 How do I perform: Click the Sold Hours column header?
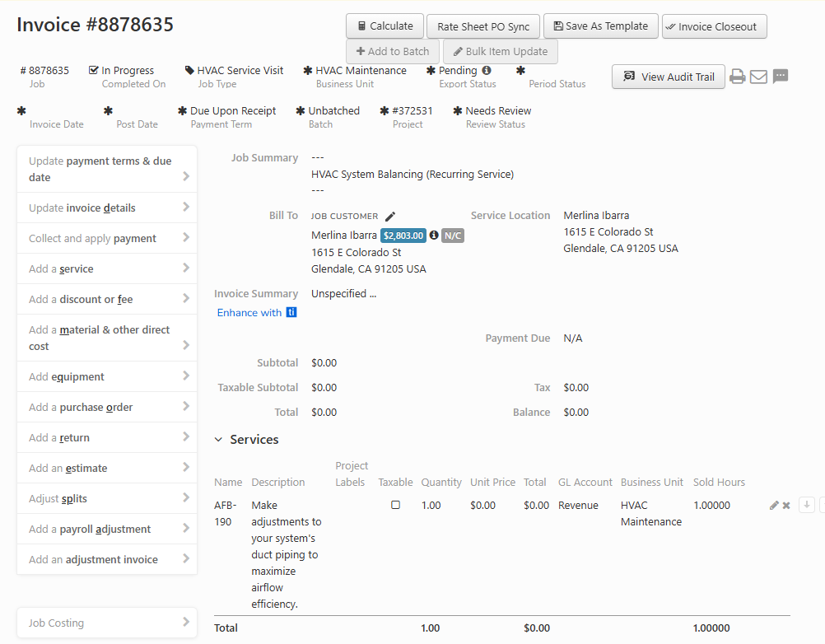coord(719,482)
